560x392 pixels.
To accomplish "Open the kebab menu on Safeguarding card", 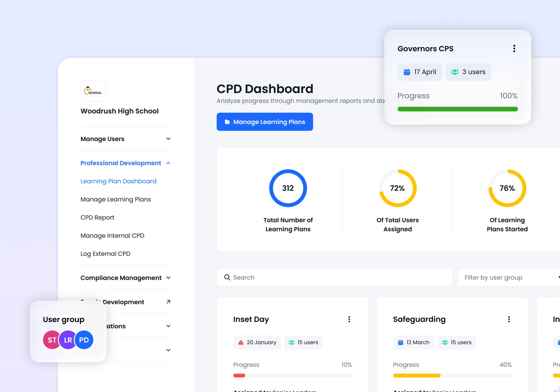I will [x=509, y=319].
